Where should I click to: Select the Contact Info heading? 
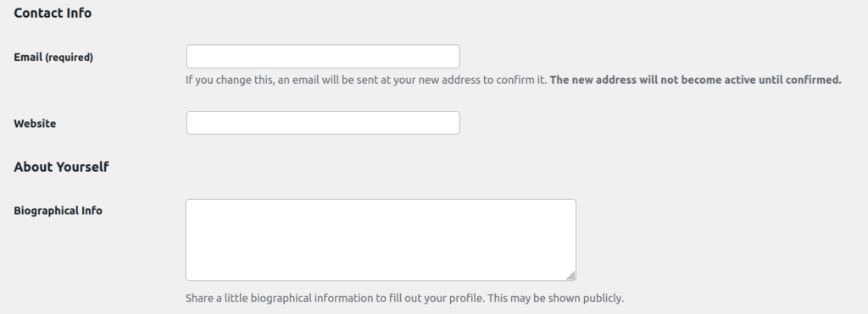point(53,13)
